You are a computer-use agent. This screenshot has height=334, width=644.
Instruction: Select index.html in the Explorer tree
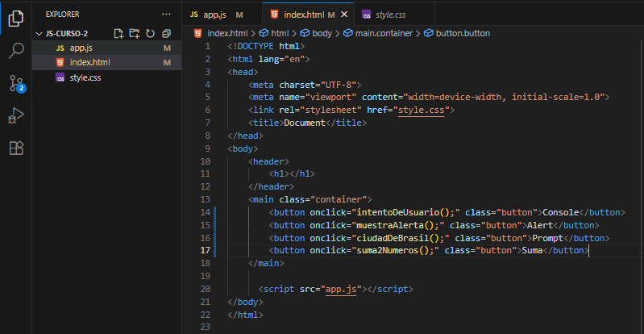tap(106, 62)
